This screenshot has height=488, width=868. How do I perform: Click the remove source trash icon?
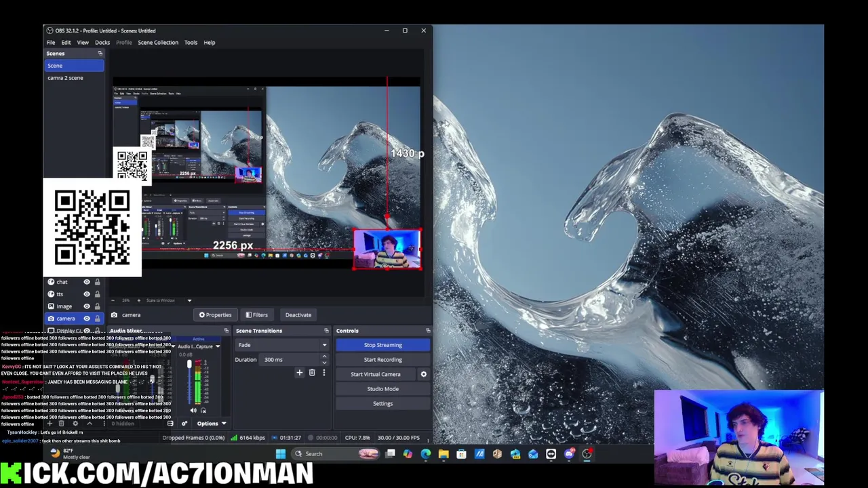pyautogui.click(x=62, y=424)
